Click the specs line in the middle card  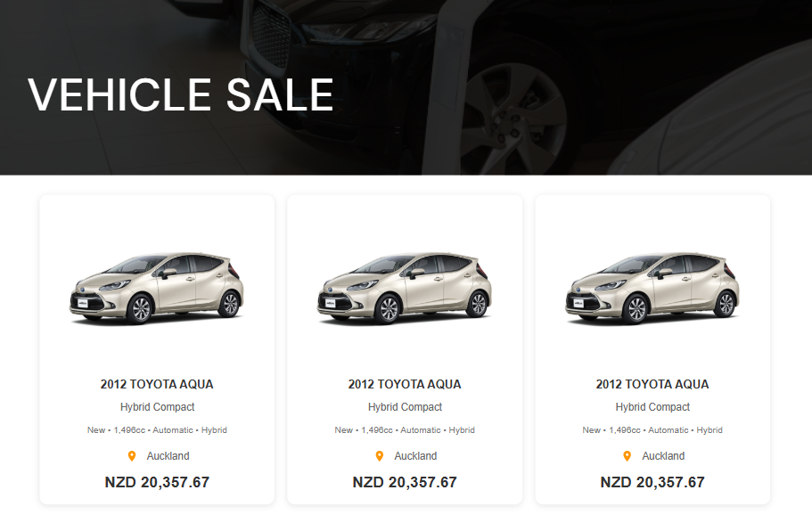(405, 430)
